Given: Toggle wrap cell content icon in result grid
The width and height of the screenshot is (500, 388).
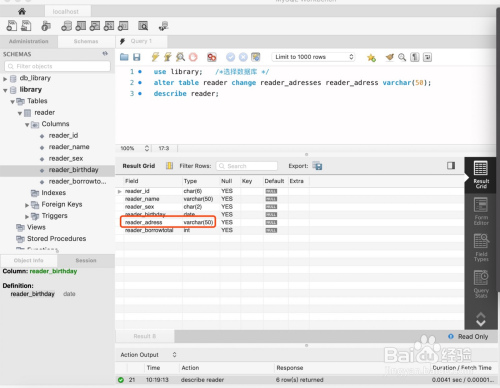Looking at the screenshot, I should [x=169, y=166].
